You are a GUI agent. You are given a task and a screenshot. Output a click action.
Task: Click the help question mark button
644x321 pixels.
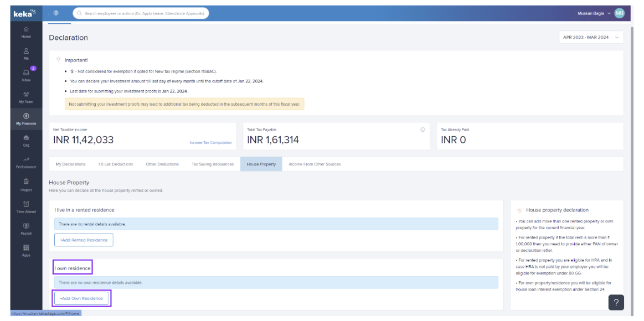pyautogui.click(x=616, y=302)
